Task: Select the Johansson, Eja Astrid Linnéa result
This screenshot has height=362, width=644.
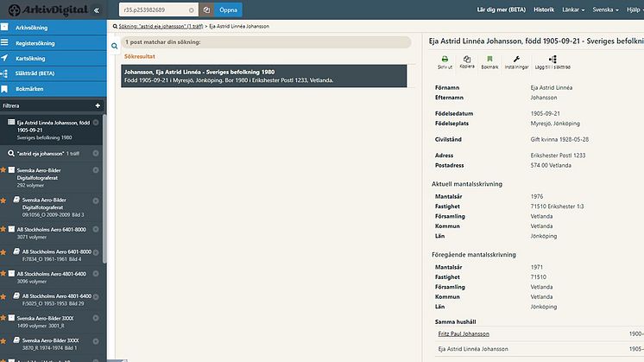Action: click(263, 76)
